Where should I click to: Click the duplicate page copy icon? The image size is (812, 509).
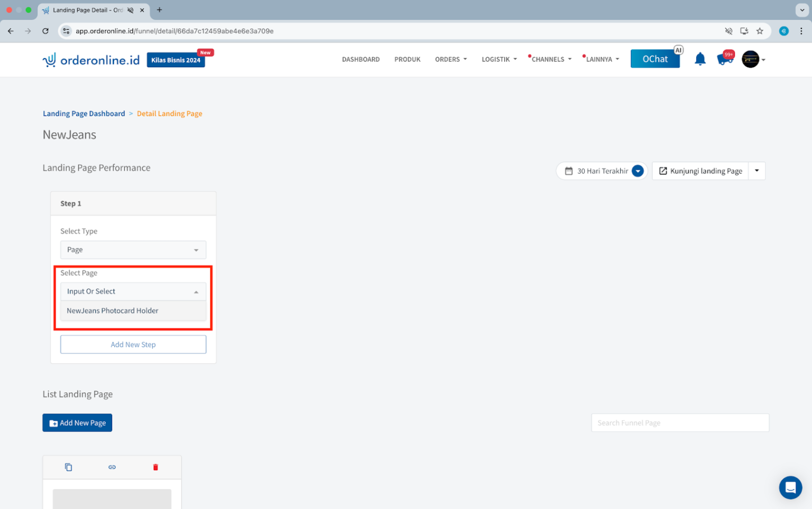(68, 467)
